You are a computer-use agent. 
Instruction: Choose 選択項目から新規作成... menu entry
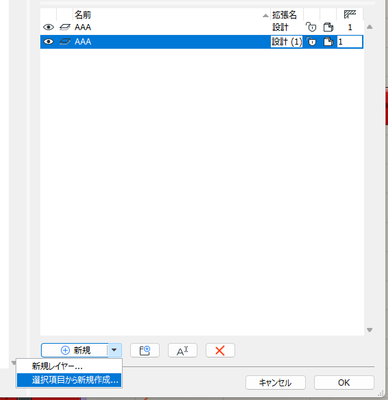pos(69,380)
